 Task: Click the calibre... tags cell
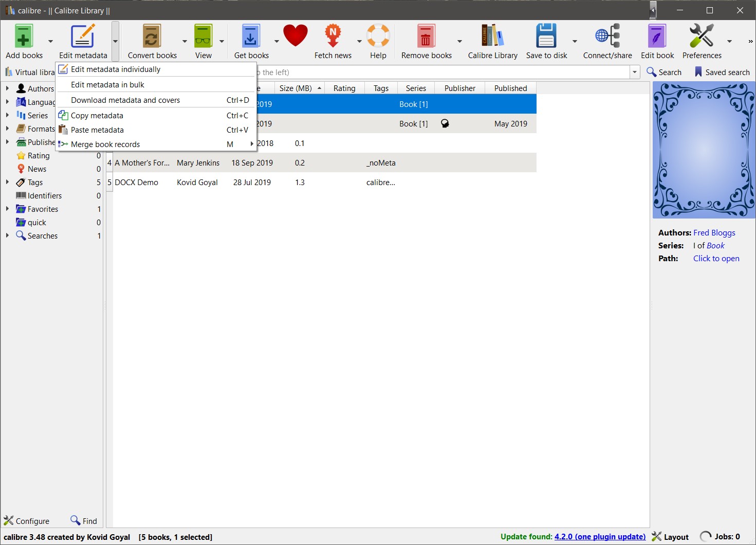coord(381,183)
